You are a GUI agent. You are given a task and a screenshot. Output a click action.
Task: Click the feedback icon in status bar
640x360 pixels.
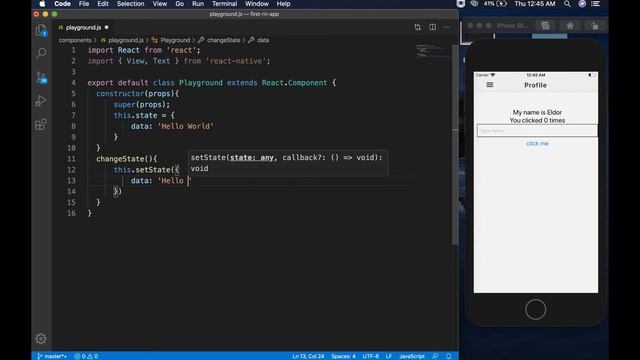click(x=435, y=356)
